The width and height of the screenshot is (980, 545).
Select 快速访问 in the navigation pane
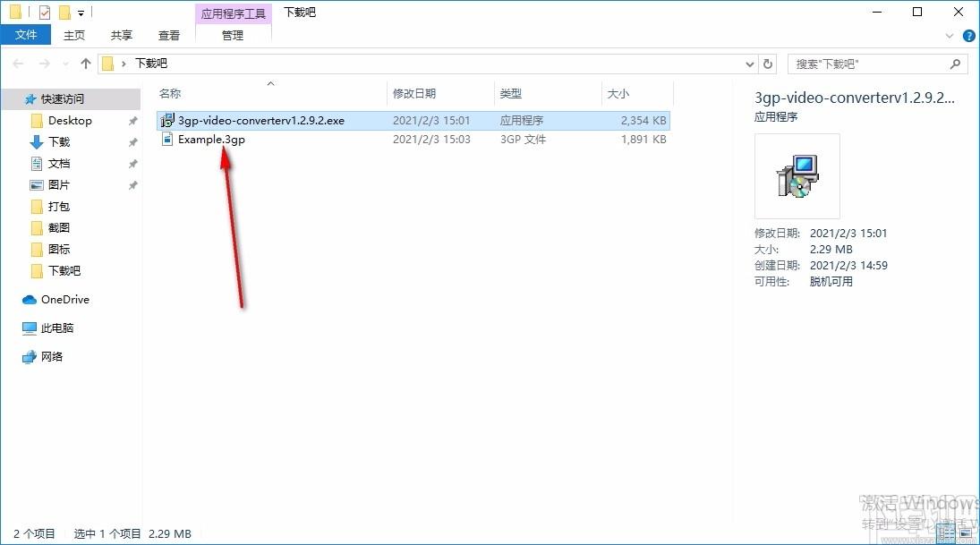[62, 98]
